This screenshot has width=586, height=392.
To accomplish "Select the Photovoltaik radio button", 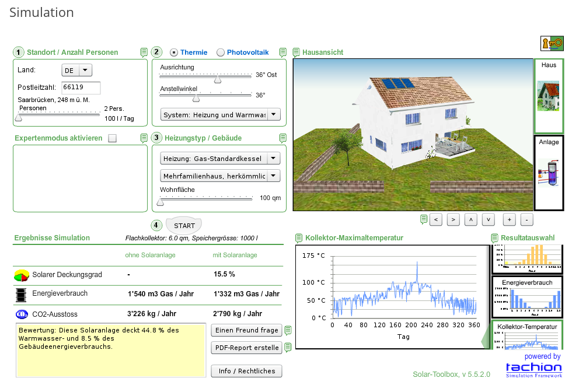I will tap(221, 52).
